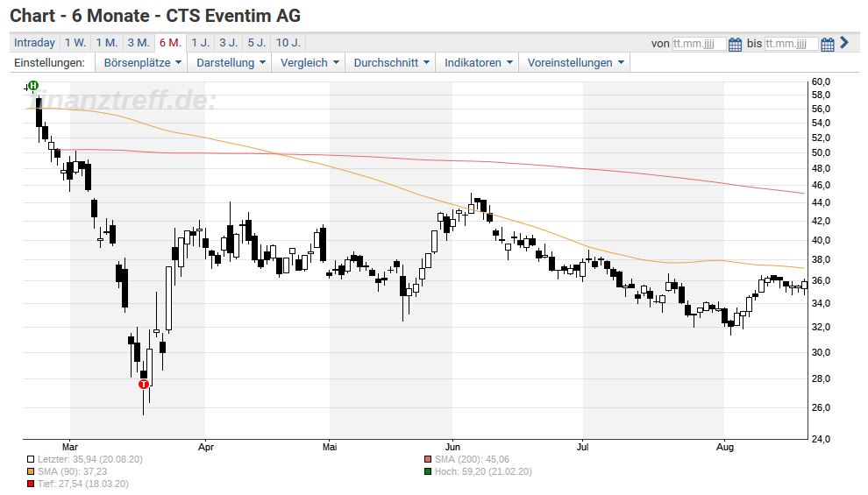Click white Letzter legend swatch
Viewport: 868px width, 495px height.
tap(31, 459)
